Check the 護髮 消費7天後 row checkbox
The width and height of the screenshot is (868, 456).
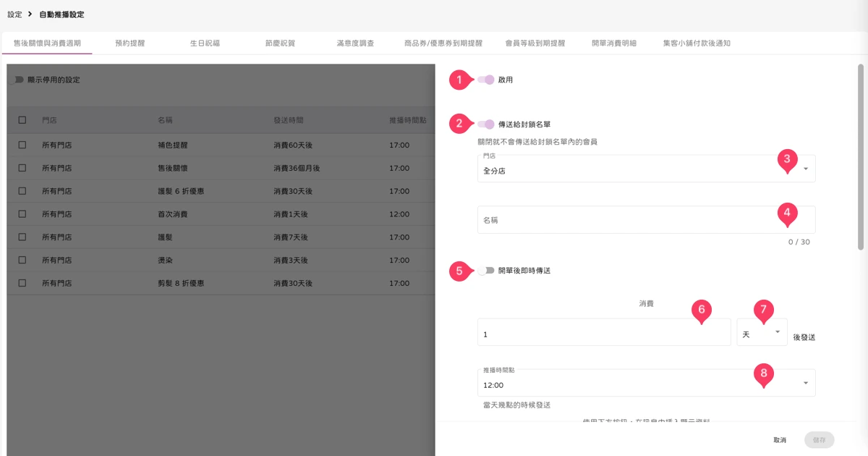(22, 237)
